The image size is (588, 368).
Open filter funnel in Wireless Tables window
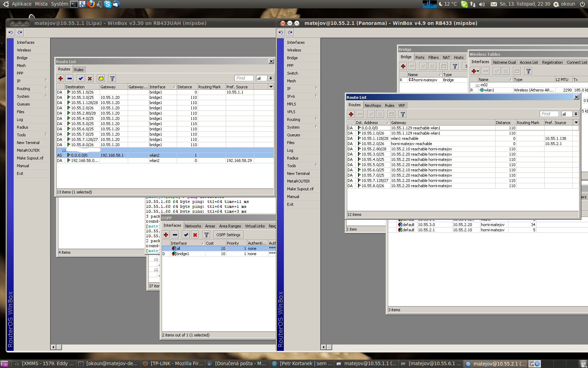(528, 71)
